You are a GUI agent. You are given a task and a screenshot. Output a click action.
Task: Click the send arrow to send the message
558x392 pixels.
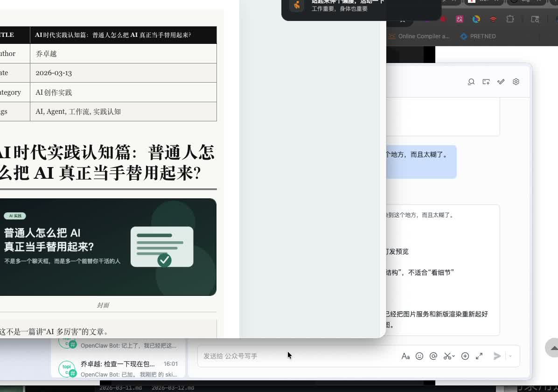497,356
